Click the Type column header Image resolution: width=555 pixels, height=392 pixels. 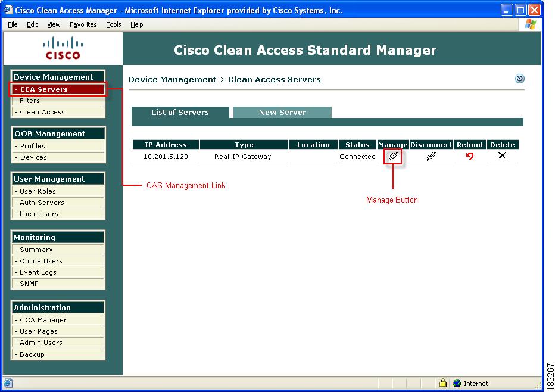pyautogui.click(x=244, y=145)
